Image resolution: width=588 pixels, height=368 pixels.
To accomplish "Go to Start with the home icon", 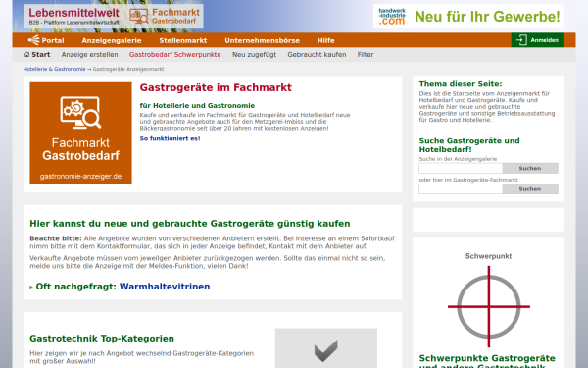I will point(37,54).
